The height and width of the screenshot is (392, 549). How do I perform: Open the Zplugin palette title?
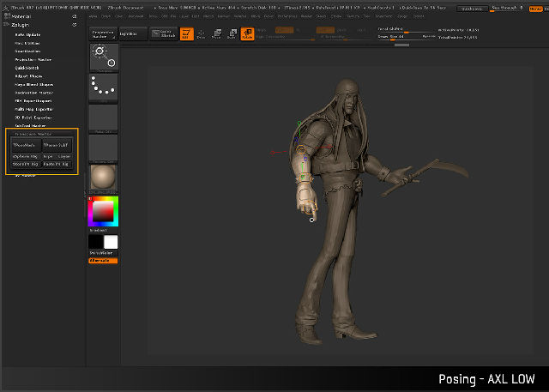pos(21,25)
